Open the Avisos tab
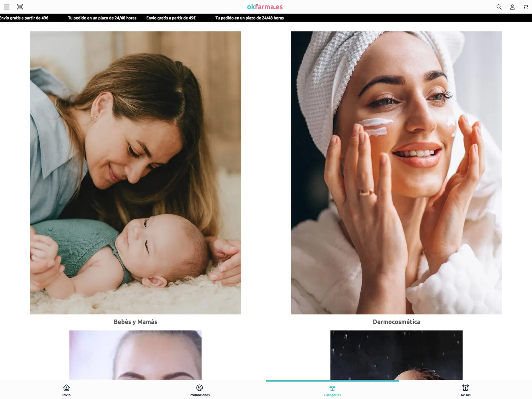 (465, 390)
